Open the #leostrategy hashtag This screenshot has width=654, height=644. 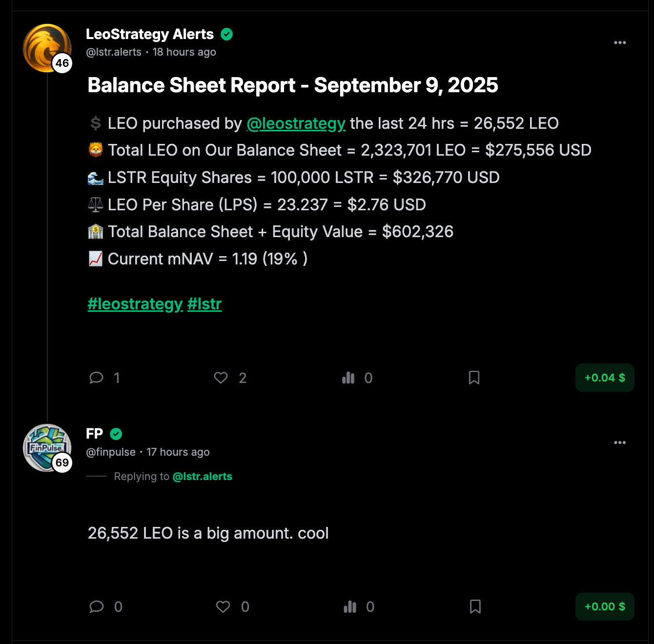pos(135,304)
